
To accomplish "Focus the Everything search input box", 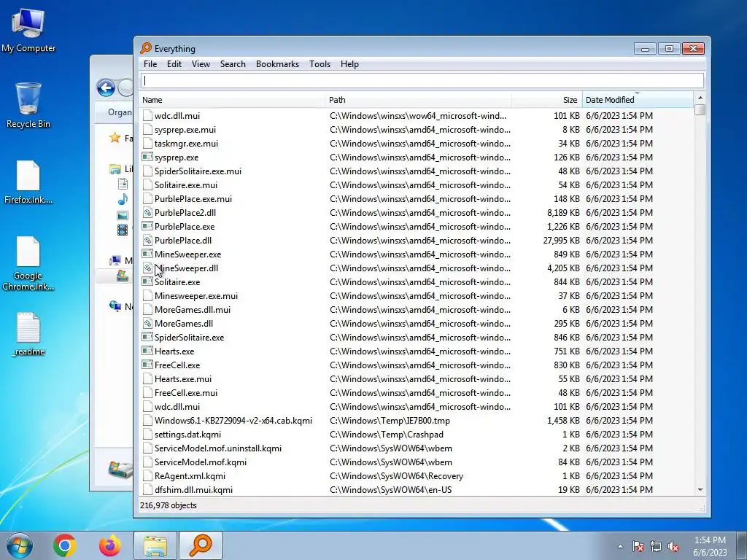I will (422, 80).
